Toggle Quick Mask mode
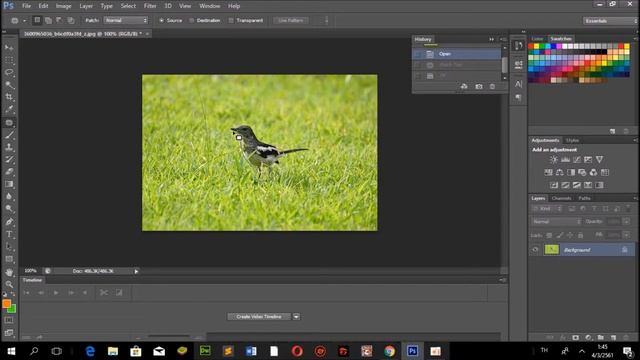The image size is (640, 360). 9,320
